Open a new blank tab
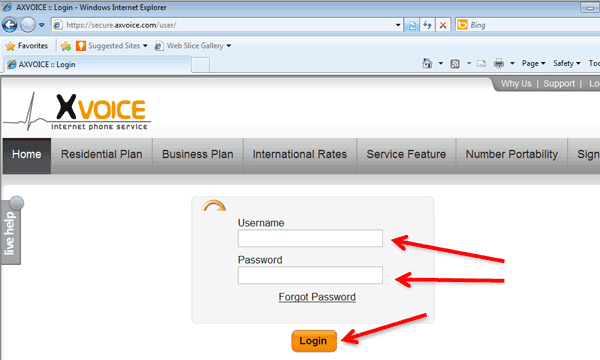This screenshot has height=360, width=600. click(x=200, y=65)
